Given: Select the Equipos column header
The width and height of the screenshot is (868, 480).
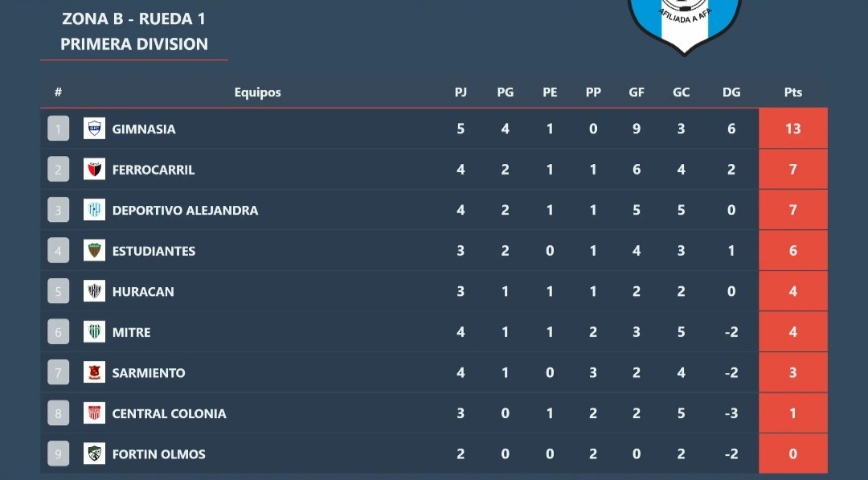Looking at the screenshot, I should (257, 92).
